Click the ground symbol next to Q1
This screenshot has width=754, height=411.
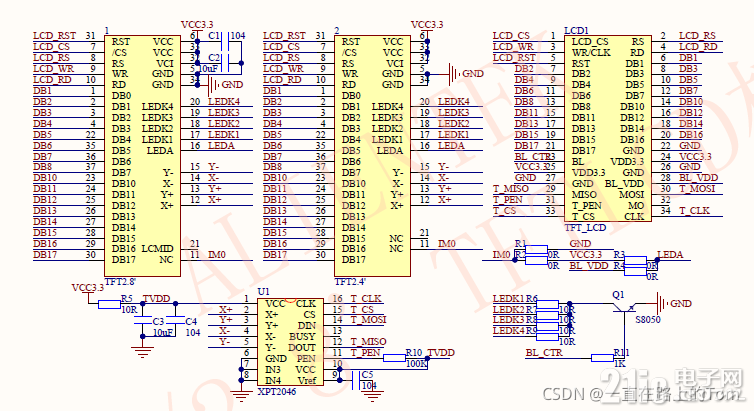pyautogui.click(x=662, y=304)
